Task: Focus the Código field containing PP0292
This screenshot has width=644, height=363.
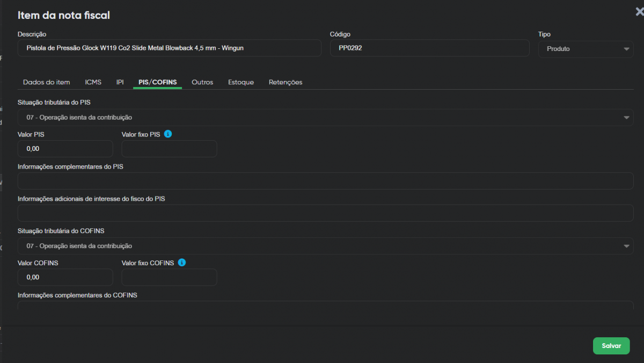Action: click(x=429, y=48)
